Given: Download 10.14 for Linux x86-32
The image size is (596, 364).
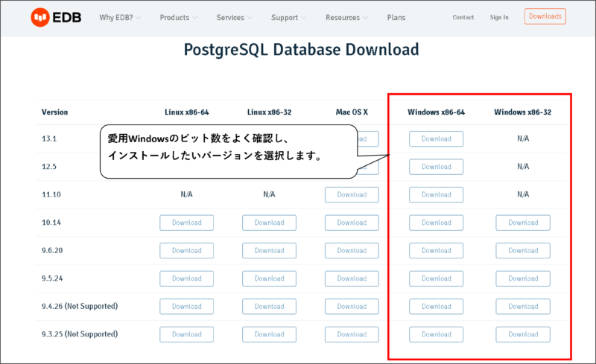Looking at the screenshot, I should [269, 223].
